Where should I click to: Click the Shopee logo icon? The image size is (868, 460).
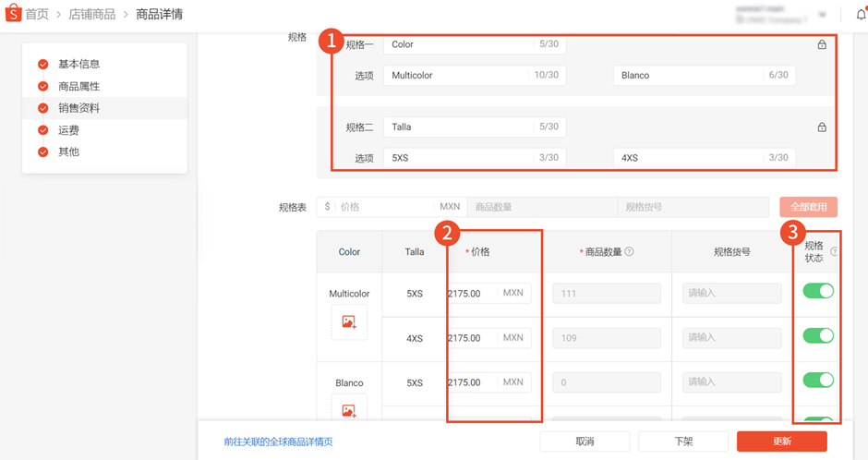(13, 13)
